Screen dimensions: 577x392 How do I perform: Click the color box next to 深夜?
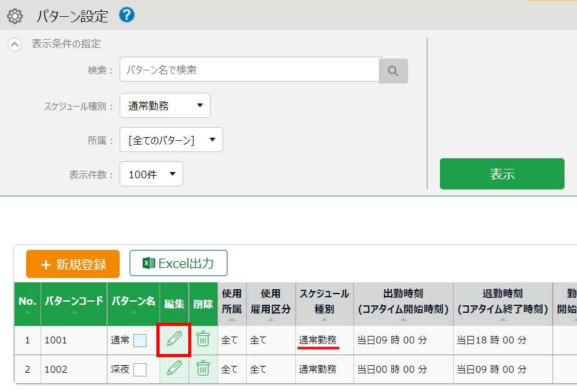(140, 370)
